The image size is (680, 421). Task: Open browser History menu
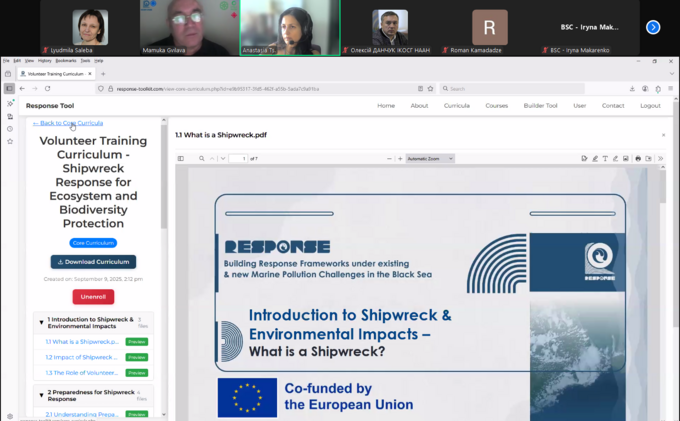[45, 61]
